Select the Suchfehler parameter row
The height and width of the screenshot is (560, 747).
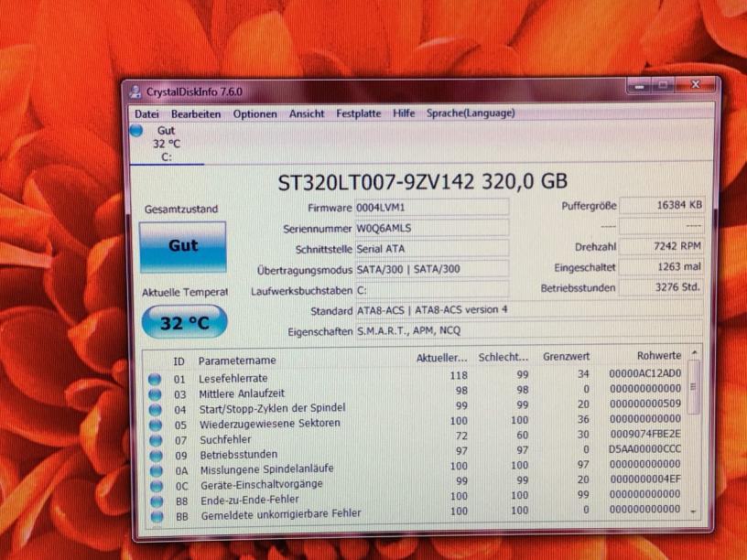tap(416, 436)
